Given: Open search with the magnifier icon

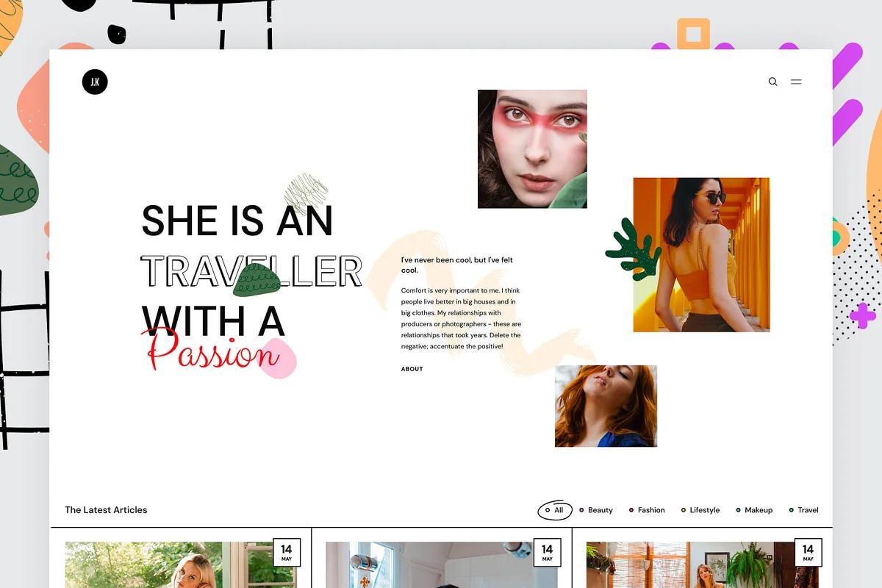Looking at the screenshot, I should coord(772,82).
